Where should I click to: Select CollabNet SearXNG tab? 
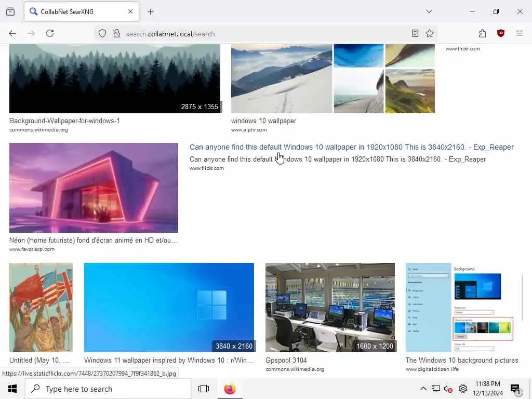(x=82, y=11)
